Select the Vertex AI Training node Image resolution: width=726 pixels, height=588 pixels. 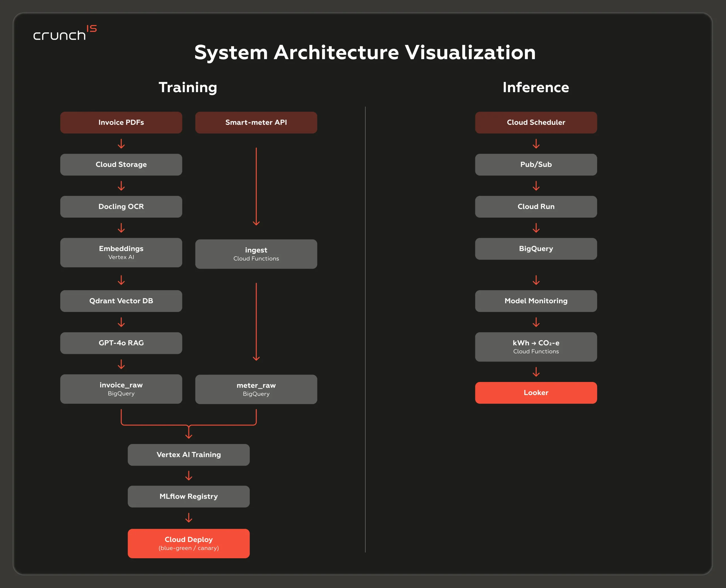(x=189, y=455)
